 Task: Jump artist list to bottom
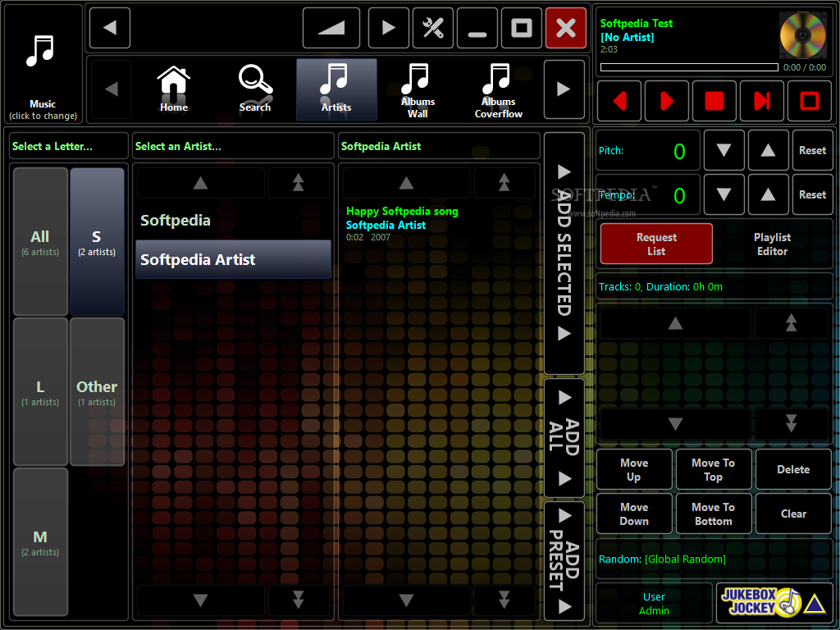click(299, 600)
